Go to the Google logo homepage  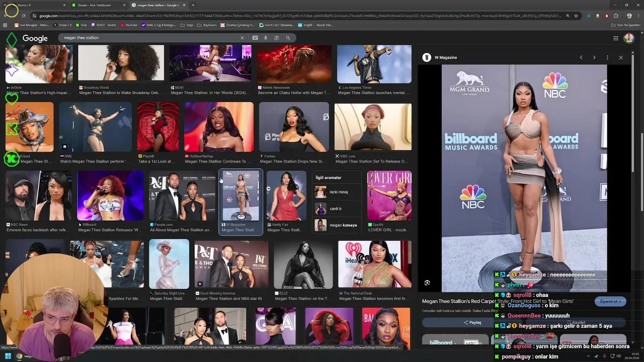(35, 38)
